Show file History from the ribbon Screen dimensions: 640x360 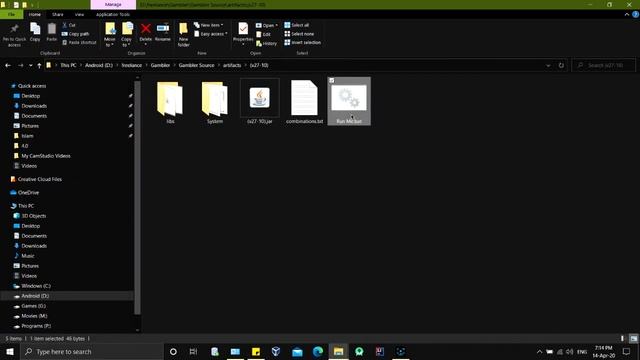pyautogui.click(x=267, y=43)
